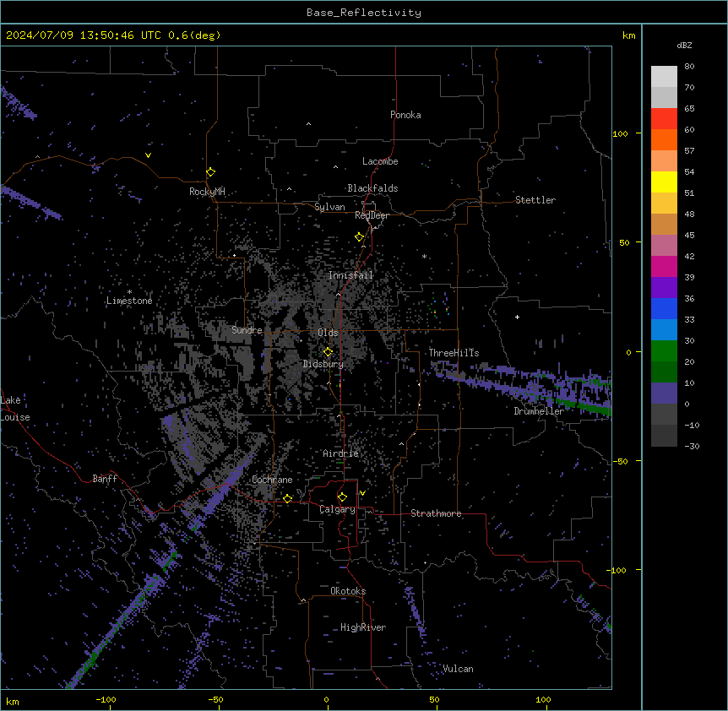This screenshot has width=728, height=711.
Task: Select the red 60-65 dBZ legend swatch
Action: click(664, 119)
